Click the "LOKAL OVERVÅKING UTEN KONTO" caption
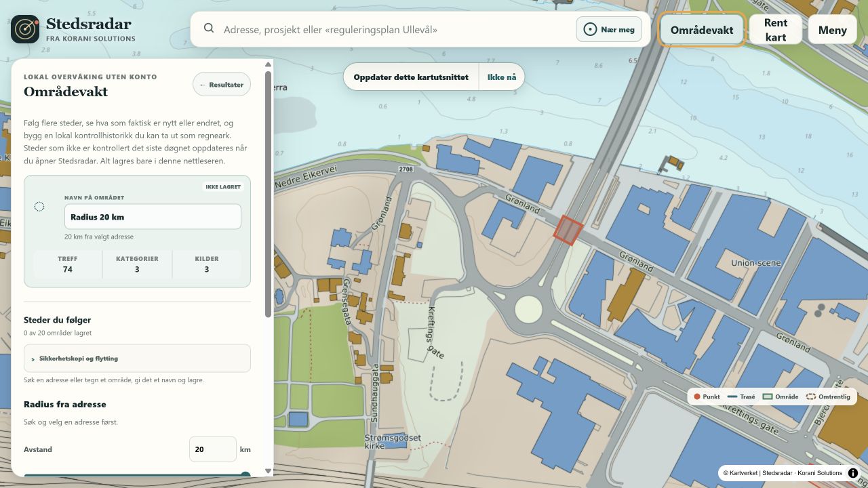 coord(90,77)
